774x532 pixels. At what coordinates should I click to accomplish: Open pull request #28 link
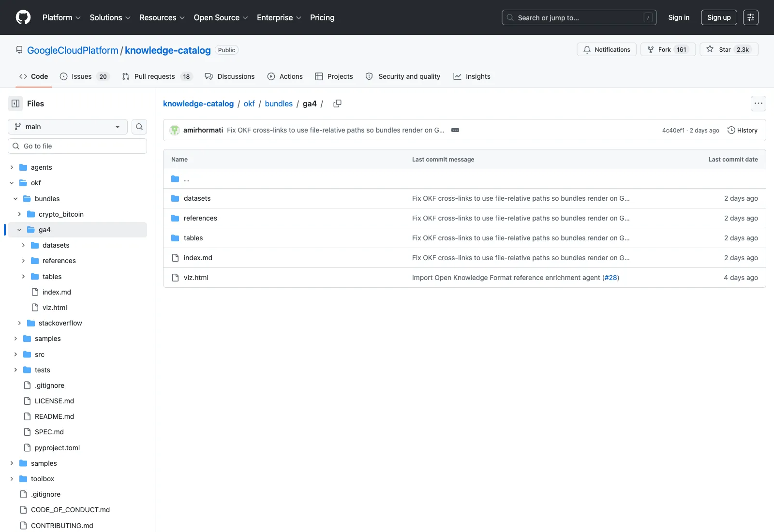coord(611,278)
